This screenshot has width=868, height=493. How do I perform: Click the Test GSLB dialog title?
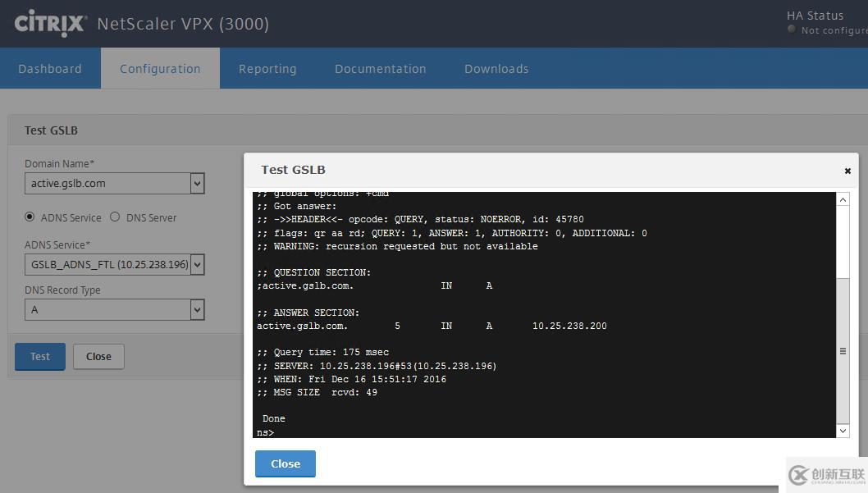click(x=294, y=170)
